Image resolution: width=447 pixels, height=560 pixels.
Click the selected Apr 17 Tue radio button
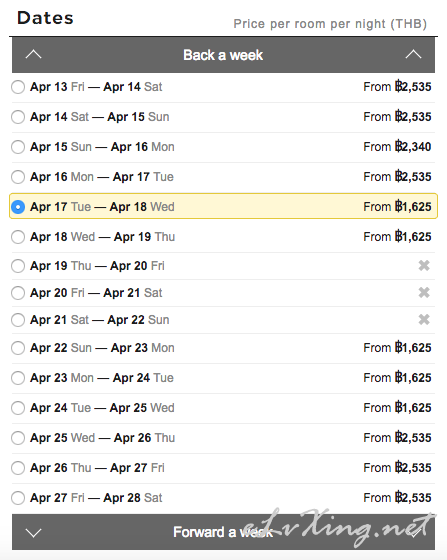click(x=18, y=207)
